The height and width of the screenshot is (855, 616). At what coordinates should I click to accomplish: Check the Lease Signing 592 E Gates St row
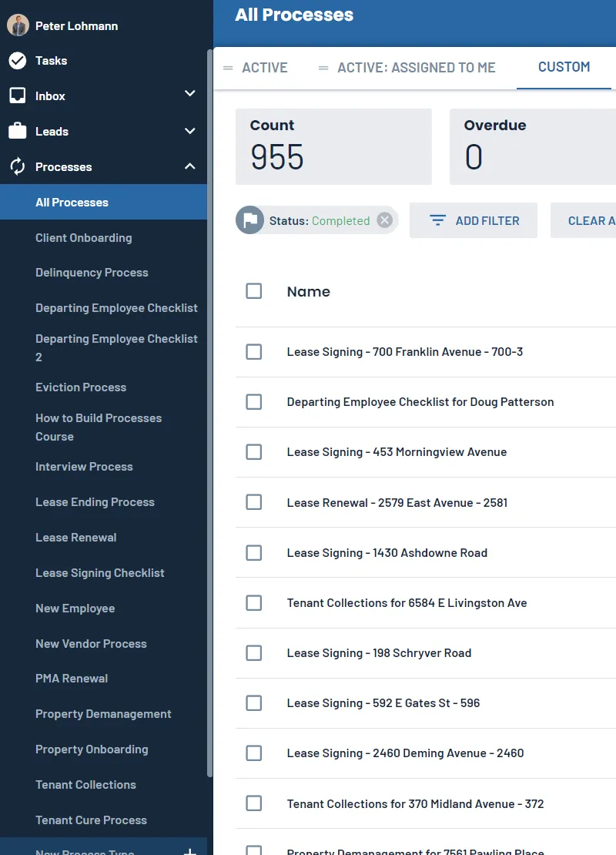click(253, 703)
